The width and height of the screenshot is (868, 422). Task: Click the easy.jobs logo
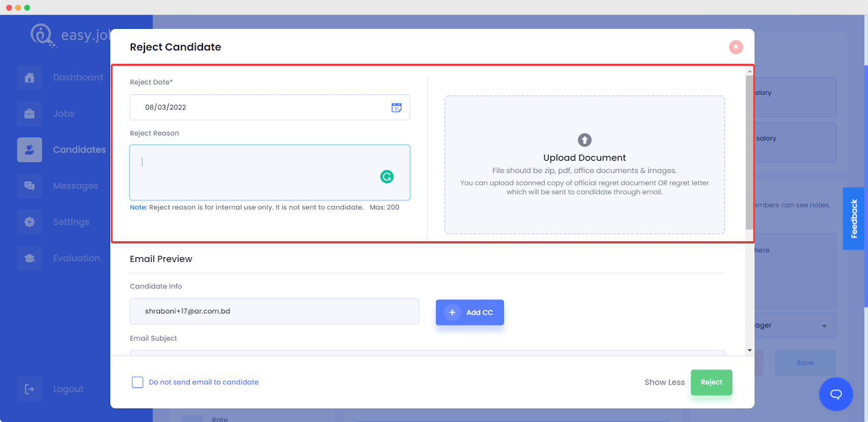pyautogui.click(x=71, y=36)
